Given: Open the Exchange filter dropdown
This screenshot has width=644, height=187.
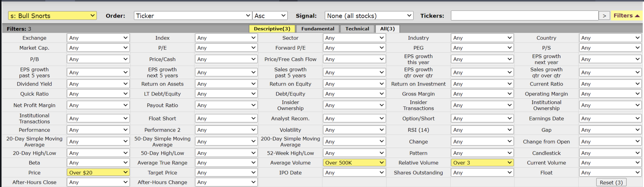Looking at the screenshot, I should [98, 38].
